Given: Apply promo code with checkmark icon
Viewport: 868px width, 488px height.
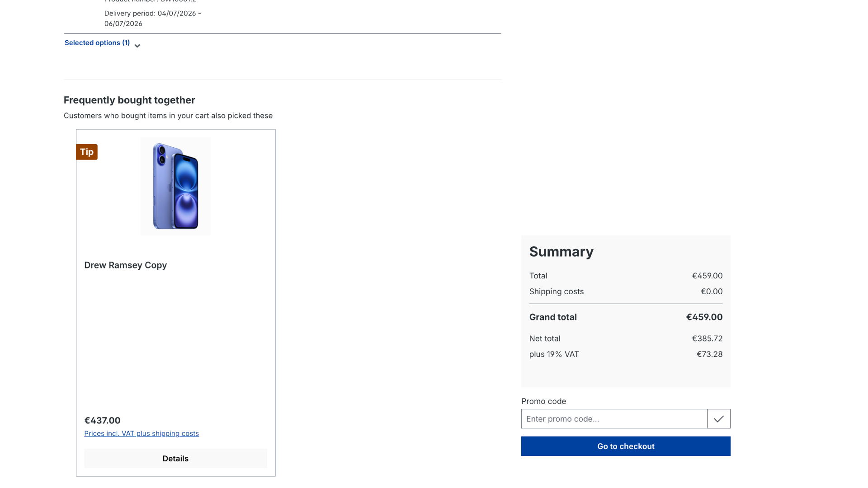Looking at the screenshot, I should tap(719, 419).
